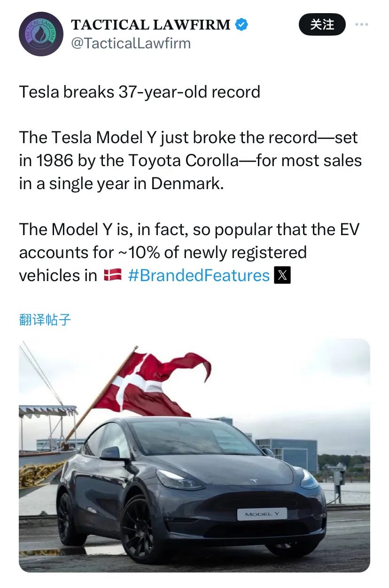Open the #BrandedFeatures hashtag
Image resolution: width=389 pixels, height=588 pixels.
199,275
